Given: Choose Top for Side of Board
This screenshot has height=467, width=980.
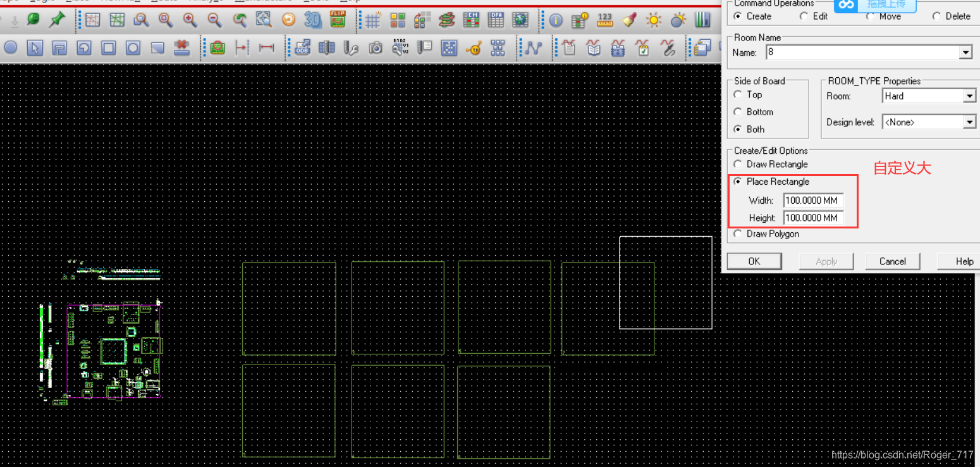Looking at the screenshot, I should click(x=738, y=95).
